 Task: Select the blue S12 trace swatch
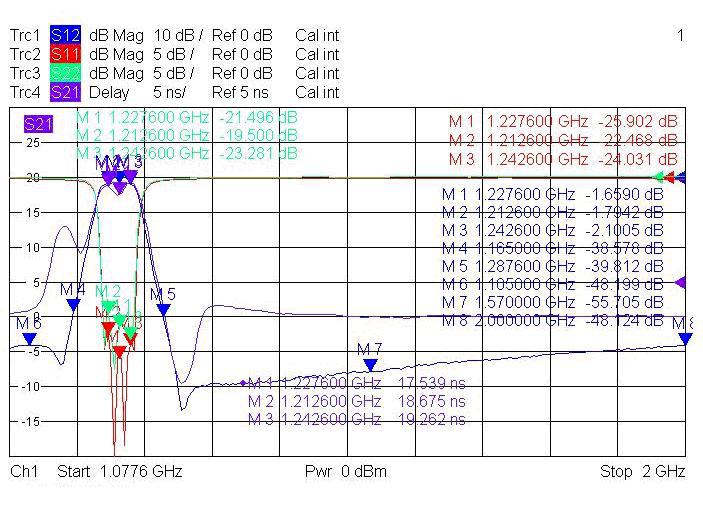pos(65,35)
